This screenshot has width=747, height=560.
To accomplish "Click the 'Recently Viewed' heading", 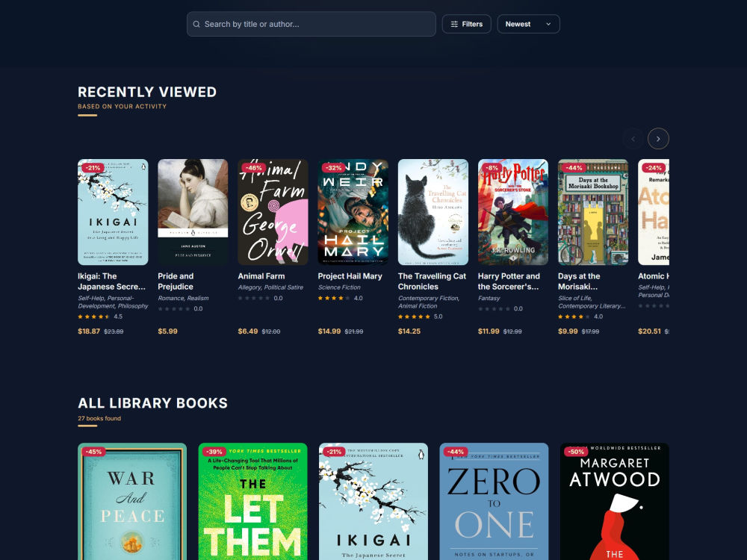I will click(x=147, y=92).
